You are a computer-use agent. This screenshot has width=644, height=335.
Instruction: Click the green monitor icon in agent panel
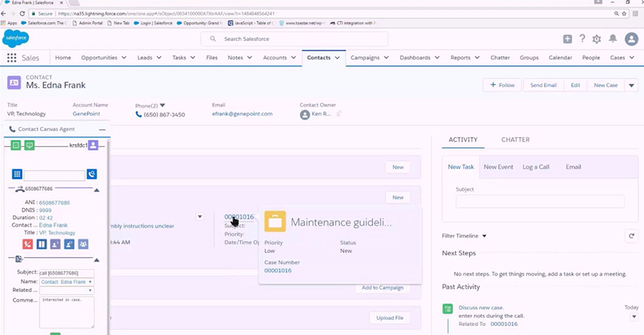30,145
